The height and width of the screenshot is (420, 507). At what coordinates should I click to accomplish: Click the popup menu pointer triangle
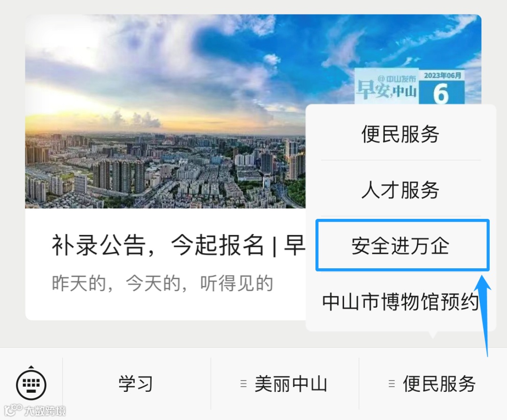(433, 334)
